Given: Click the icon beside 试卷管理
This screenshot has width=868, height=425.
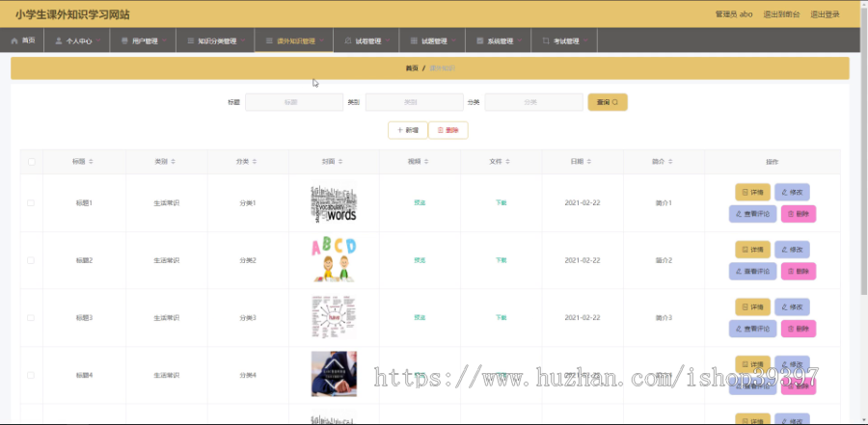Looking at the screenshot, I should [x=347, y=40].
